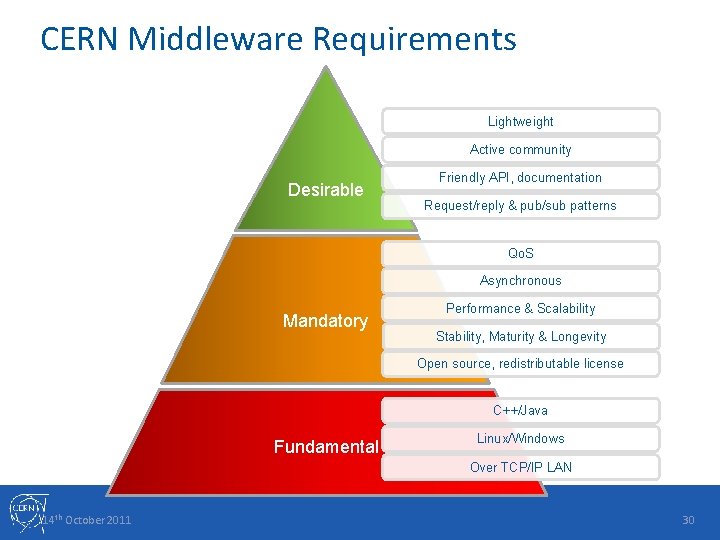
Task: Click the 'Over TCP/IP LAN' box
Action: tap(520, 467)
